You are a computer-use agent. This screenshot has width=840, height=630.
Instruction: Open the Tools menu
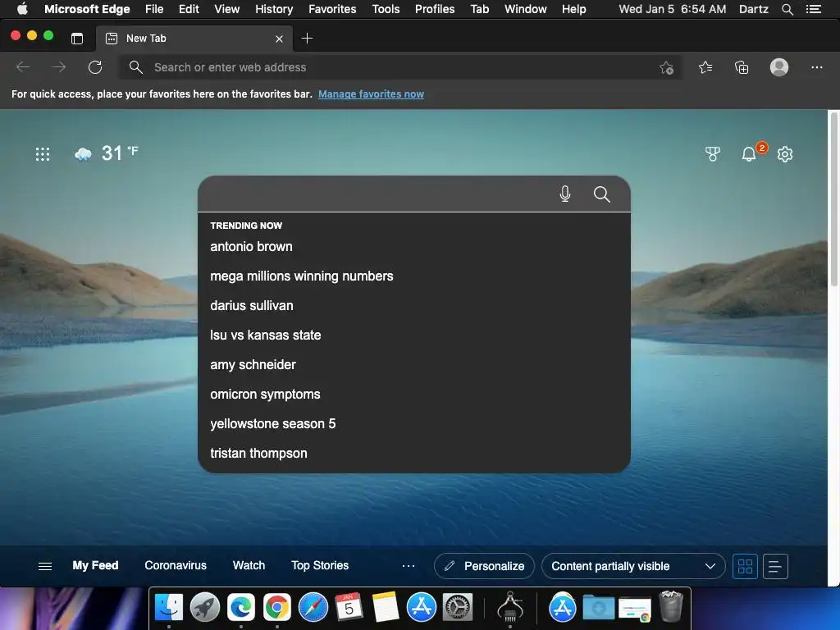point(386,9)
